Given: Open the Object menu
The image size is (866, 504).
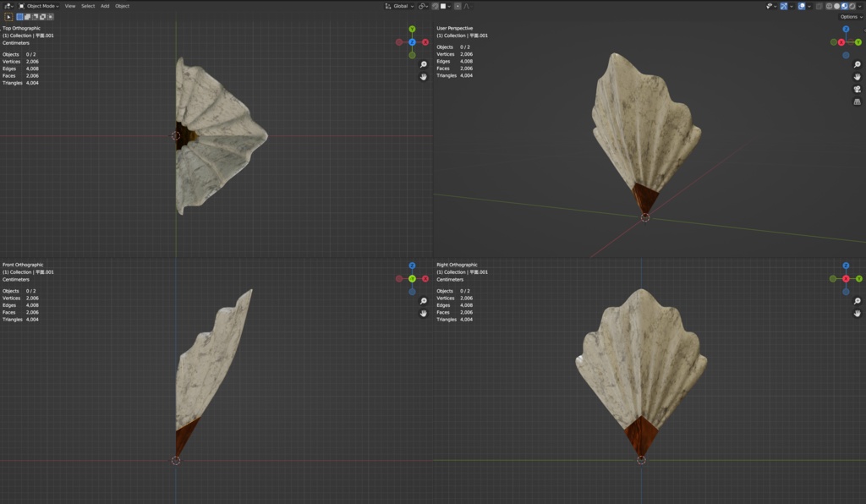Looking at the screenshot, I should pos(122,6).
